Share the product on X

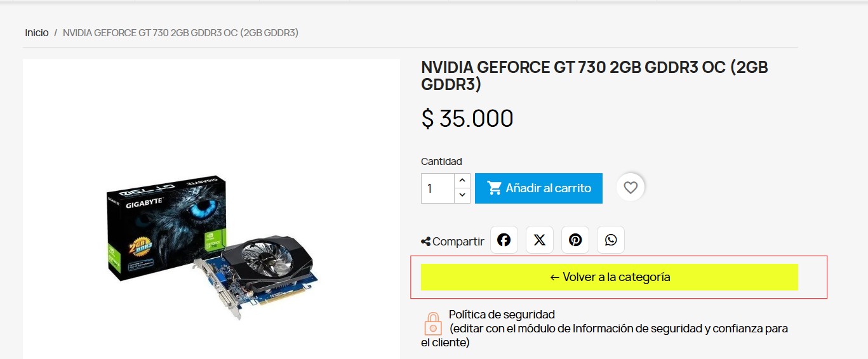click(540, 240)
